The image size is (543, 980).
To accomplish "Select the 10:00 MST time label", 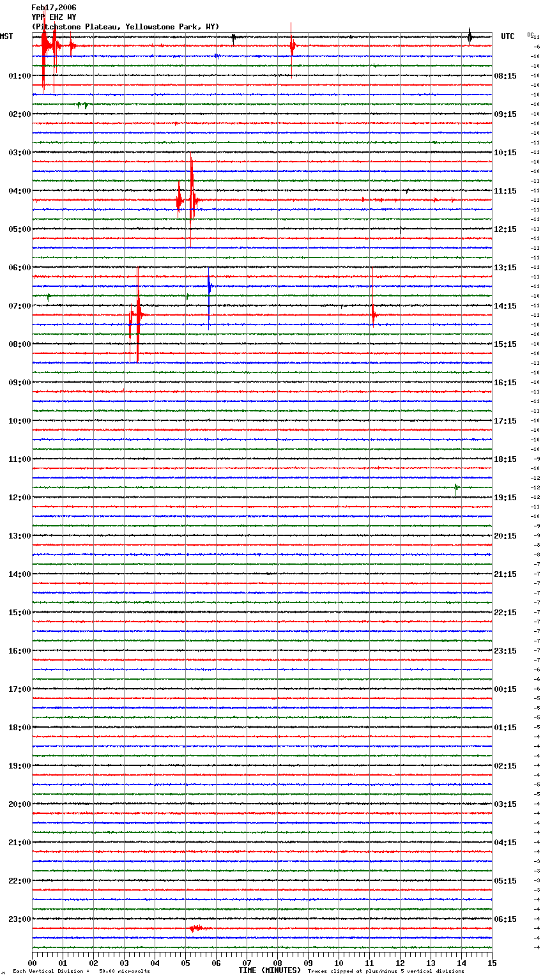I will [x=19, y=421].
